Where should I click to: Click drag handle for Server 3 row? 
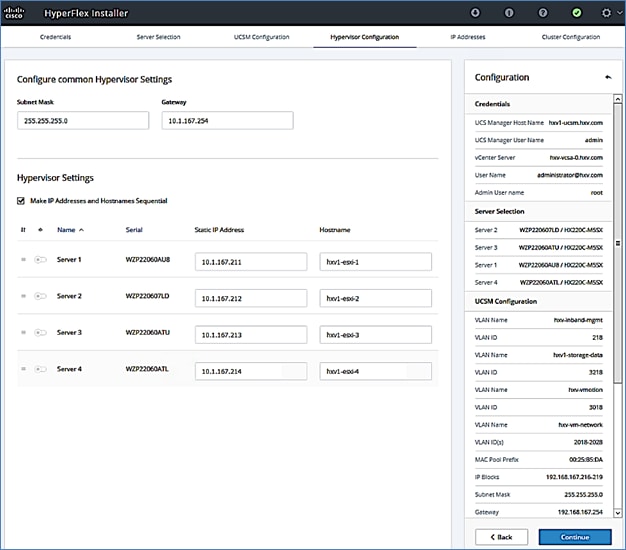coord(23,332)
